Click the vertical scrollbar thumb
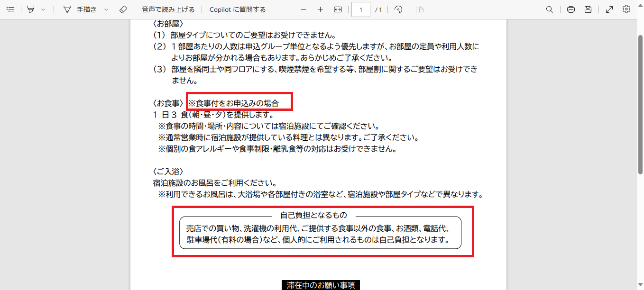Viewport: 644px width, 290px height. [x=640, y=104]
